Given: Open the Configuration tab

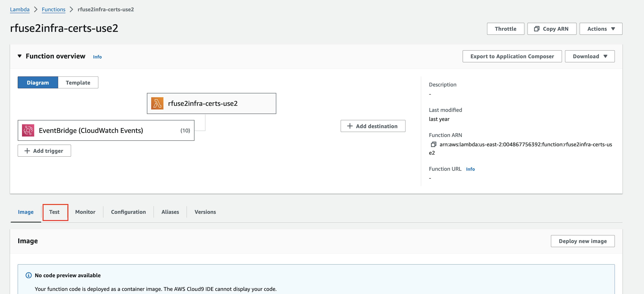Looking at the screenshot, I should tap(128, 212).
